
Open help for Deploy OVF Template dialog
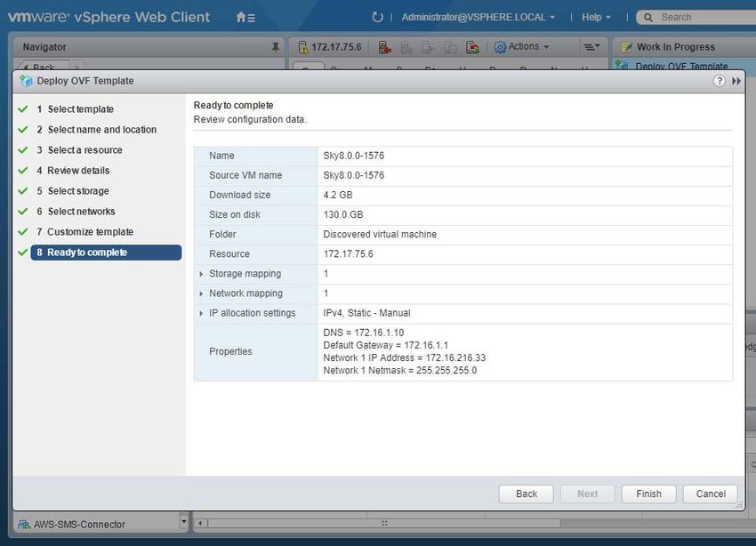(719, 81)
